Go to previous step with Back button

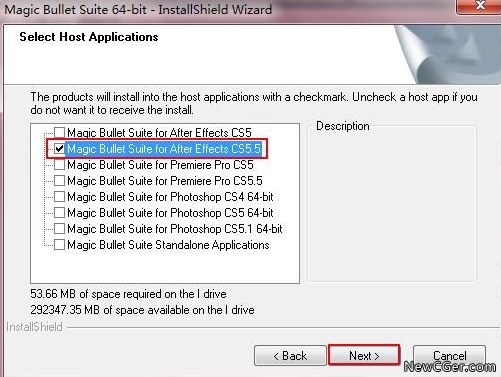coord(290,355)
